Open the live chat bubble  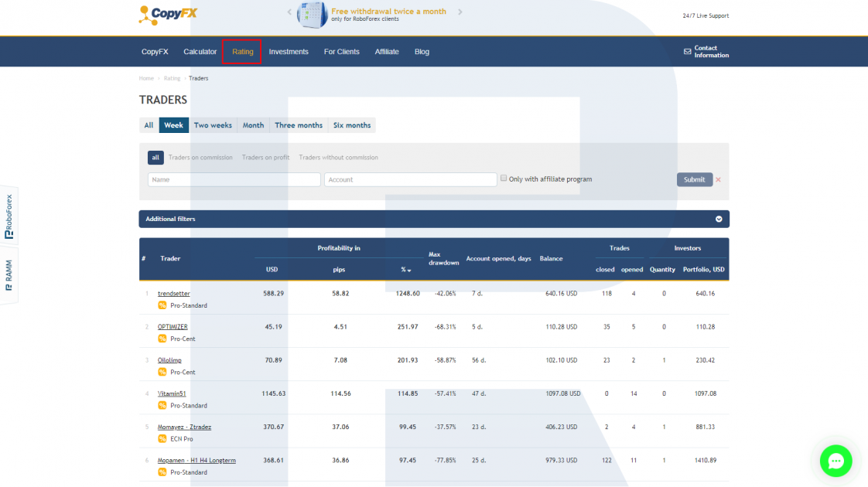click(836, 461)
